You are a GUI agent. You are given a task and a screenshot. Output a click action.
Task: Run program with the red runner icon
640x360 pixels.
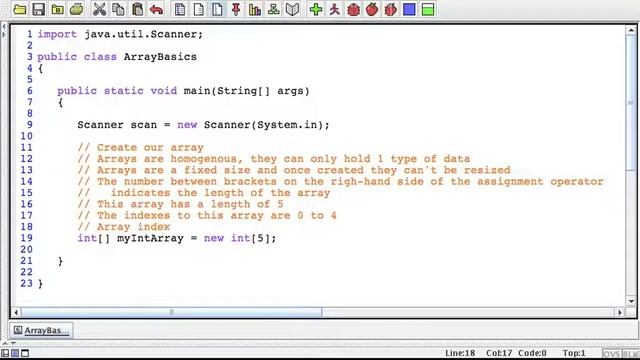pos(335,9)
